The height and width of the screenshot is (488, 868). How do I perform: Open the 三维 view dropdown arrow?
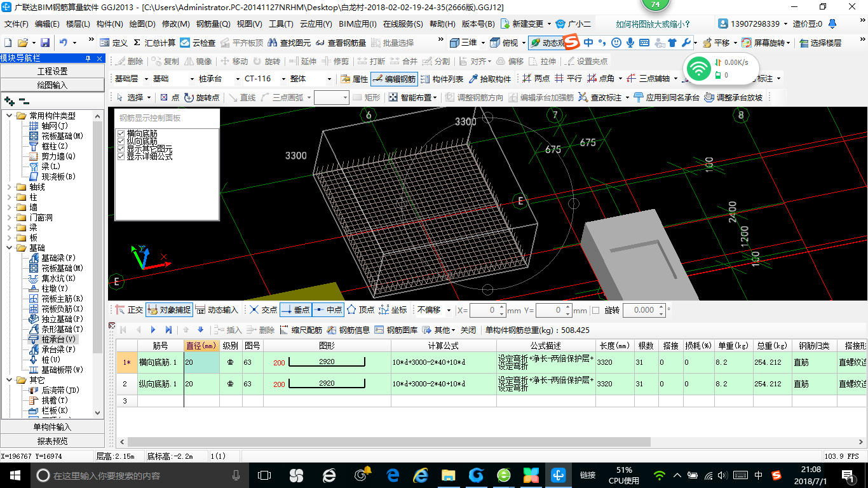[482, 43]
